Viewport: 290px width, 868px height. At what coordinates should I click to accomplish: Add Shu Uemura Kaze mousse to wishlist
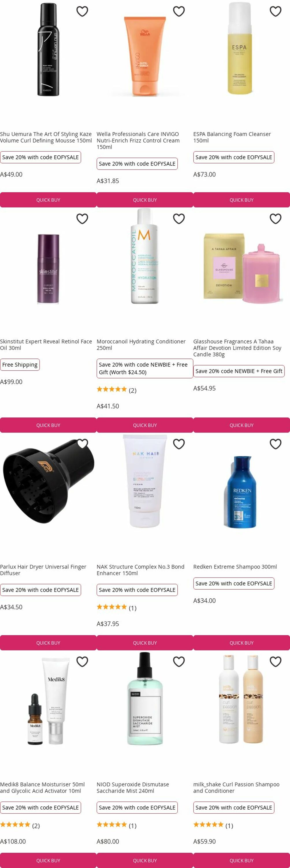tap(82, 12)
